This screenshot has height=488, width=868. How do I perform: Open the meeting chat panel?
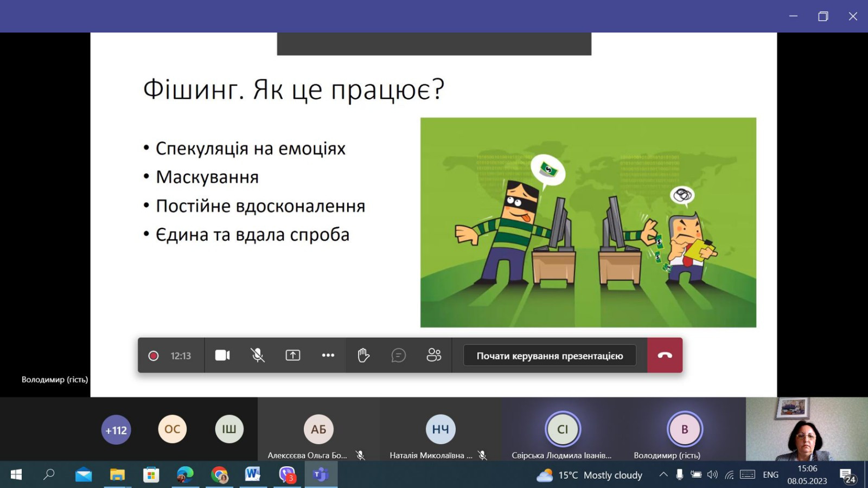pyautogui.click(x=399, y=355)
